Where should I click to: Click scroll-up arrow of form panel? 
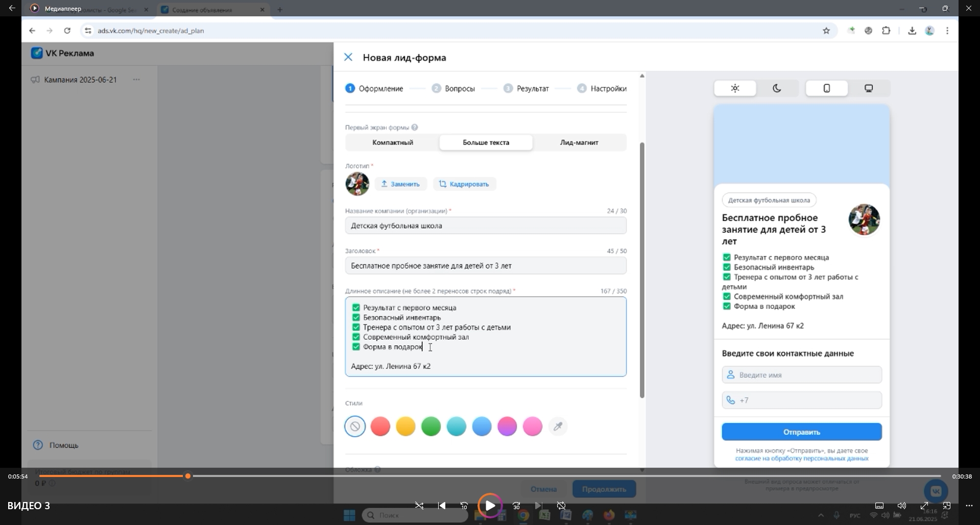point(642,76)
